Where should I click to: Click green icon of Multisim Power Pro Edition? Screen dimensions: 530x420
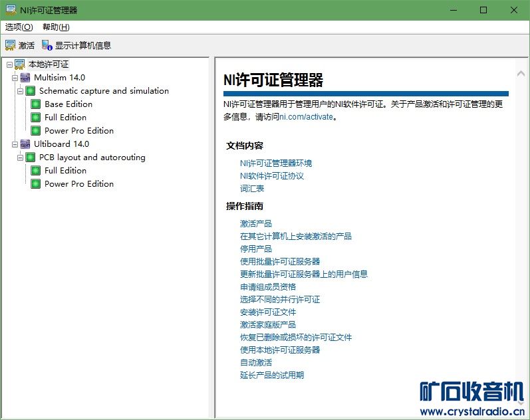pyautogui.click(x=35, y=131)
